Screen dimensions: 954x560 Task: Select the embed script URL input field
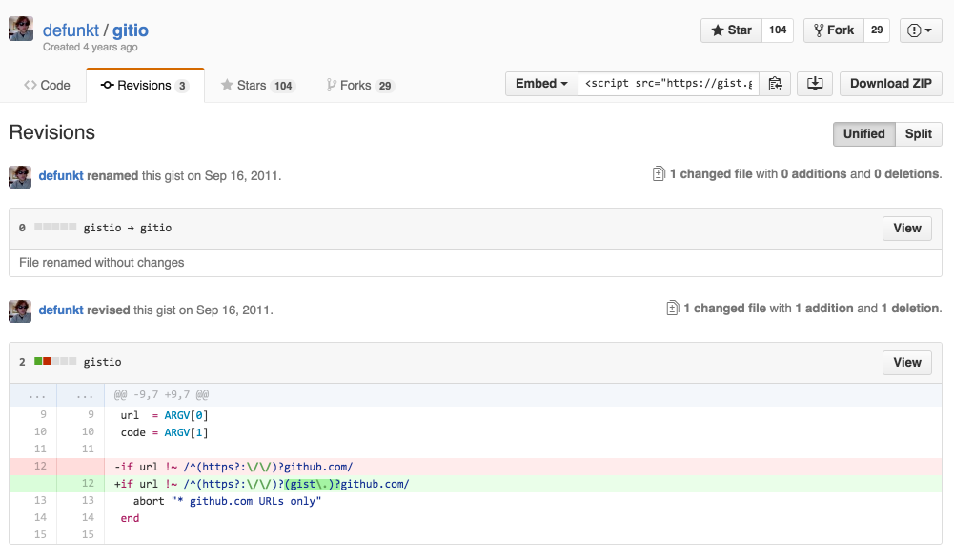667,84
